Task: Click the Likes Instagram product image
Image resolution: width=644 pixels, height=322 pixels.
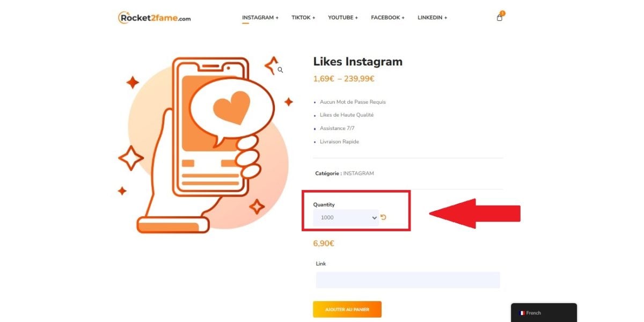Action: coord(204,145)
